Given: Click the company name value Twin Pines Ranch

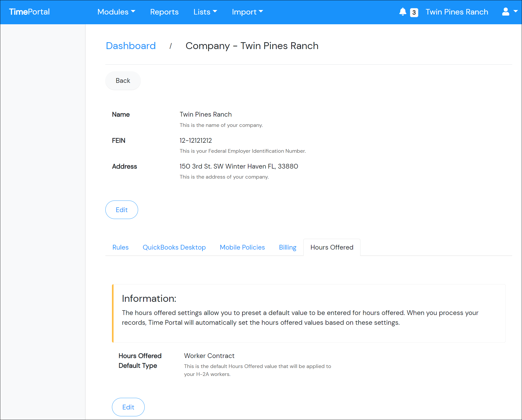Looking at the screenshot, I should 206,114.
